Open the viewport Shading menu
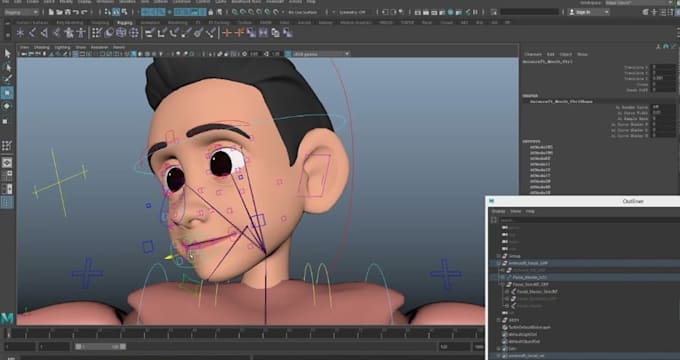 (x=42, y=47)
